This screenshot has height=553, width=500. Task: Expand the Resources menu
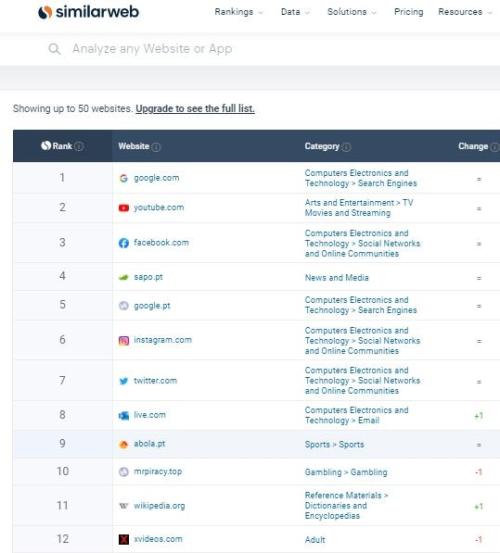(465, 12)
